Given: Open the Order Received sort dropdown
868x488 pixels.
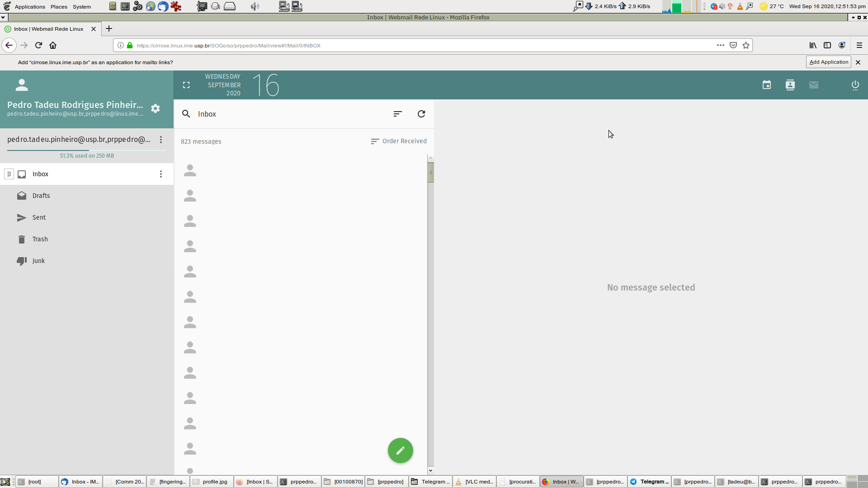Looking at the screenshot, I should tap(399, 141).
